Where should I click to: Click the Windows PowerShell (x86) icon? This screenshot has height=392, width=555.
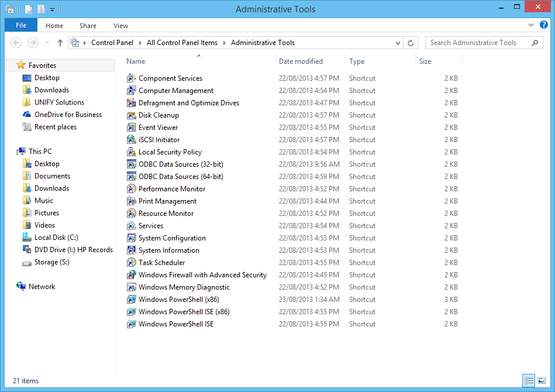coord(132,300)
